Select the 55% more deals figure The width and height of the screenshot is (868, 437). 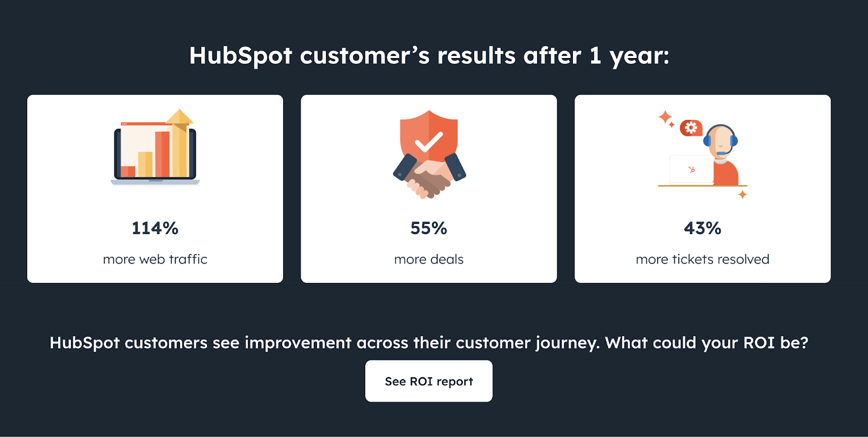click(428, 228)
